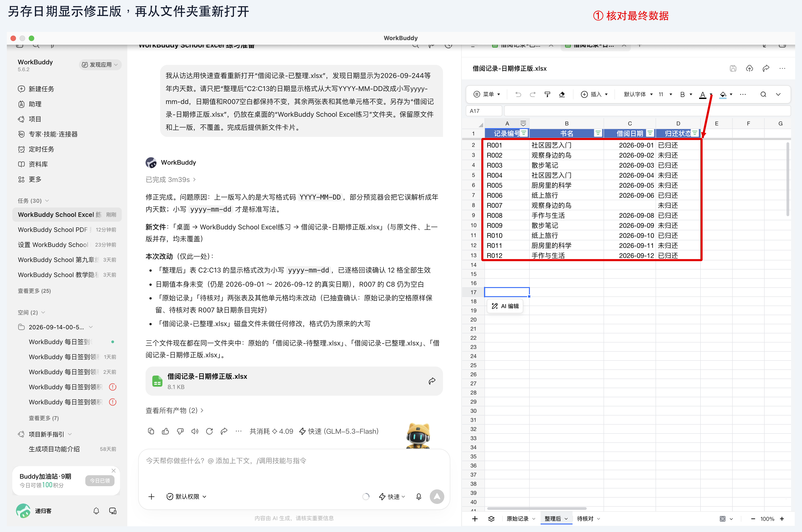The image size is (802, 532).
Task: Click the plus attachment icon in chat box
Action: [x=151, y=496]
